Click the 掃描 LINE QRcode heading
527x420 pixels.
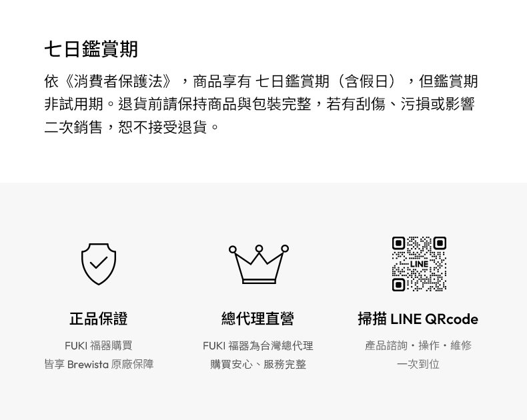418,319
